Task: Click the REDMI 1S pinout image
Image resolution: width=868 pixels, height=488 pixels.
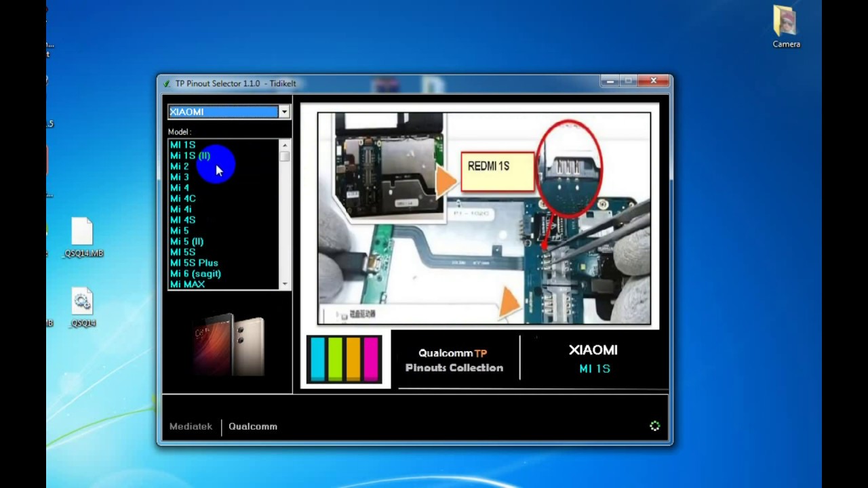Action: click(484, 218)
